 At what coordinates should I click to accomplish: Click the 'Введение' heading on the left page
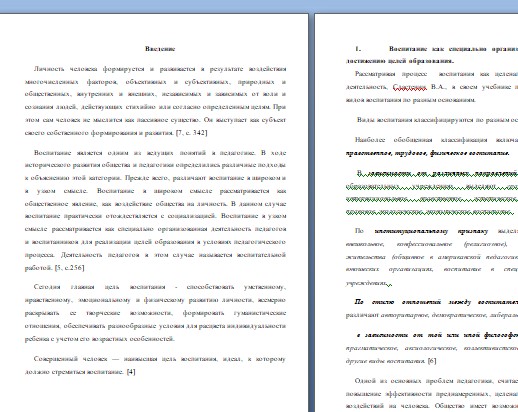[x=160, y=49]
